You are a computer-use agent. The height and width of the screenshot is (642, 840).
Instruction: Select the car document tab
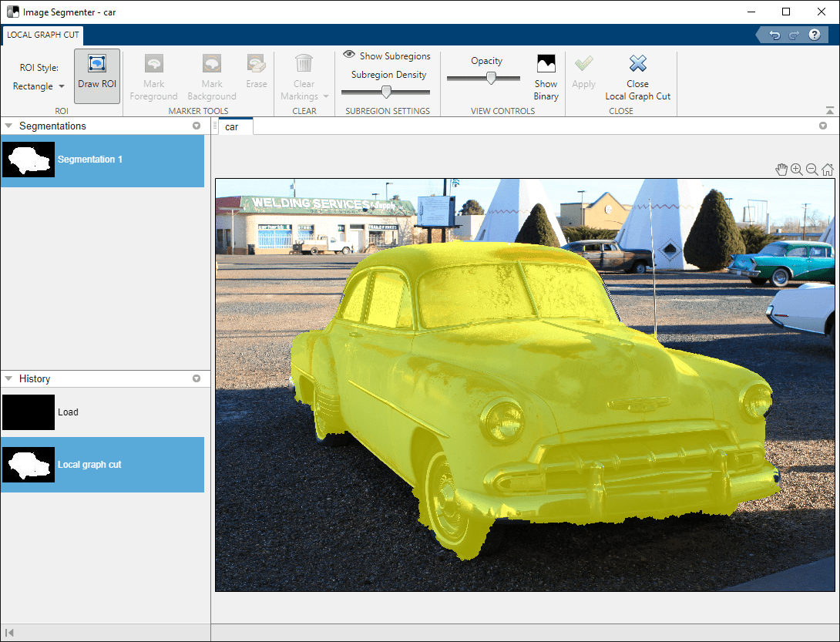[x=232, y=126]
